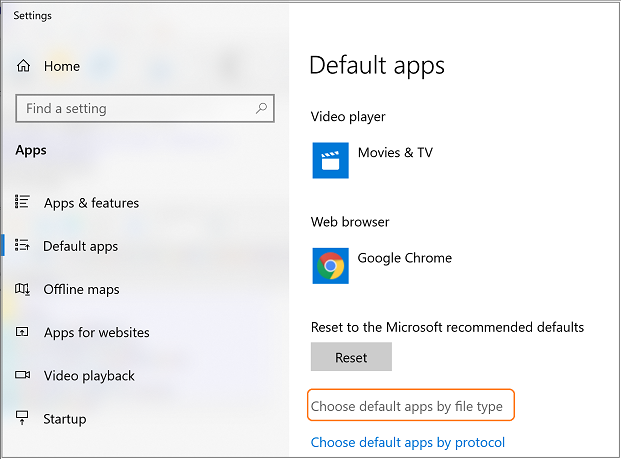Click the Google Chrome app name
Image resolution: width=621 pixels, height=459 pixels.
(404, 258)
